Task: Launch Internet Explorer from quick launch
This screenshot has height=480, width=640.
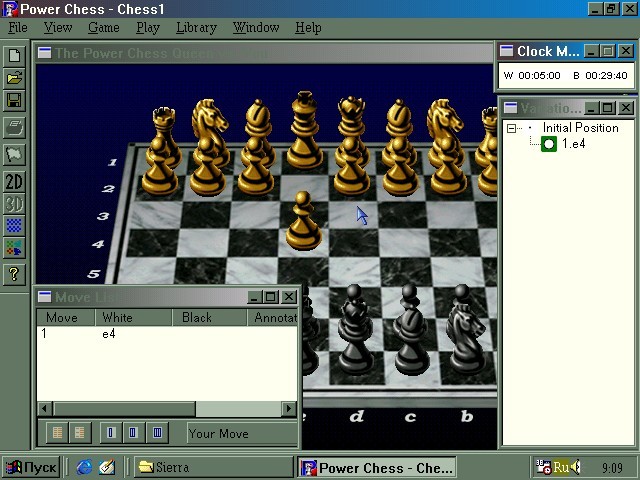Action: 84,467
